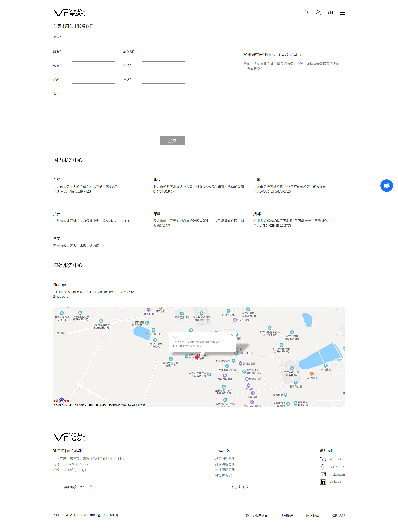Click the search magnifier icon in header

click(x=307, y=13)
